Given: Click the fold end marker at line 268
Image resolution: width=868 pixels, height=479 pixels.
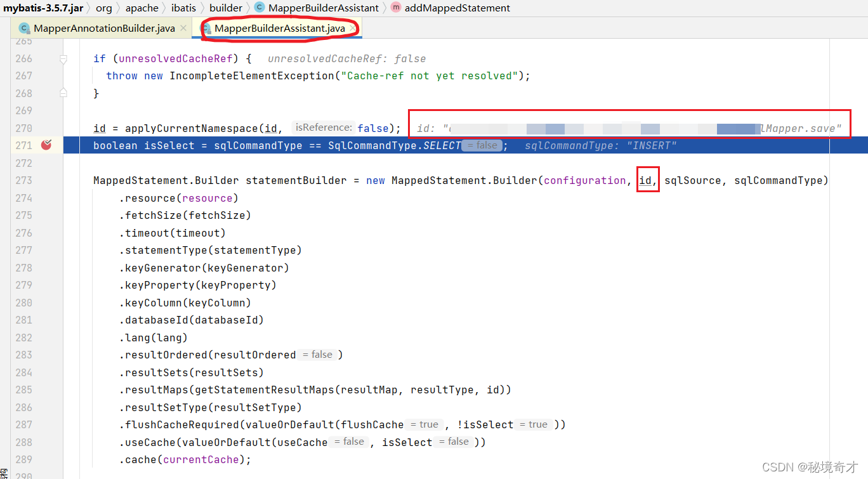Looking at the screenshot, I should 63,93.
